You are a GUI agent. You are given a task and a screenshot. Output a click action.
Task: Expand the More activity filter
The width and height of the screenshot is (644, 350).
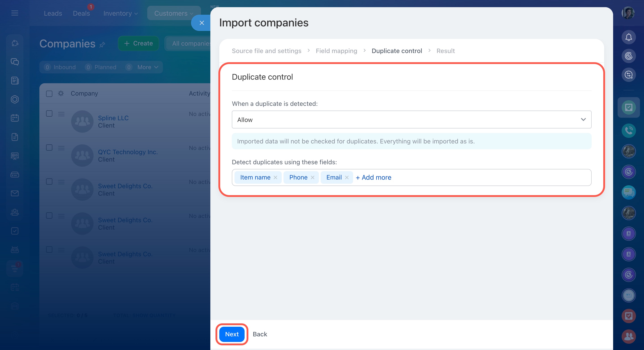tap(147, 67)
